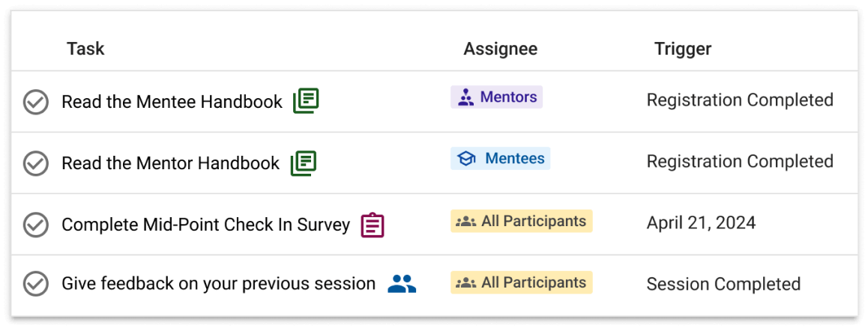Click the Task column header
The image size is (868, 328).
[85, 49]
